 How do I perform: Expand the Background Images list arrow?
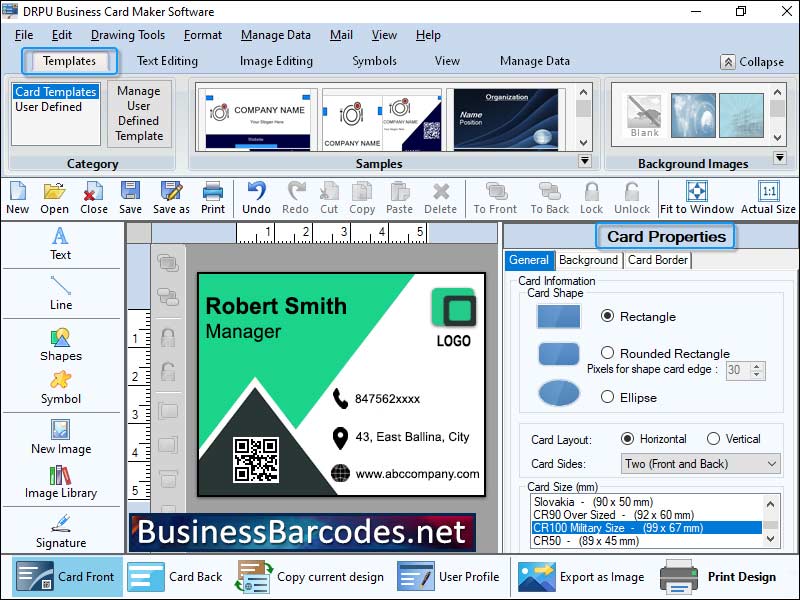pyautogui.click(x=780, y=156)
